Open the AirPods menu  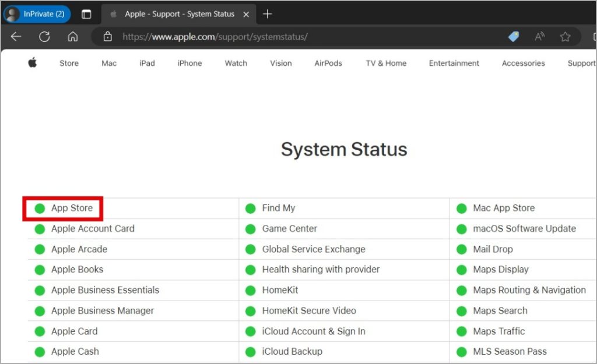(328, 63)
